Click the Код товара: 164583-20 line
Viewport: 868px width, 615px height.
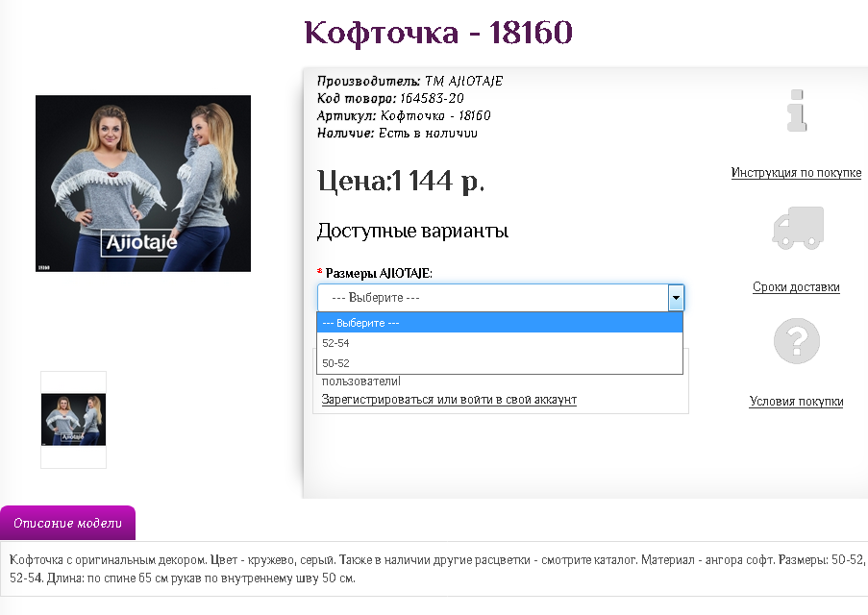click(390, 99)
